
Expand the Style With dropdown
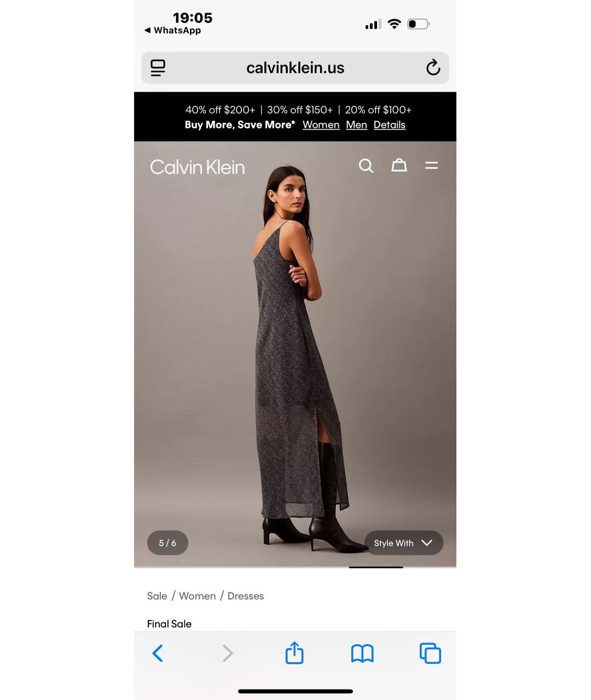(x=404, y=543)
